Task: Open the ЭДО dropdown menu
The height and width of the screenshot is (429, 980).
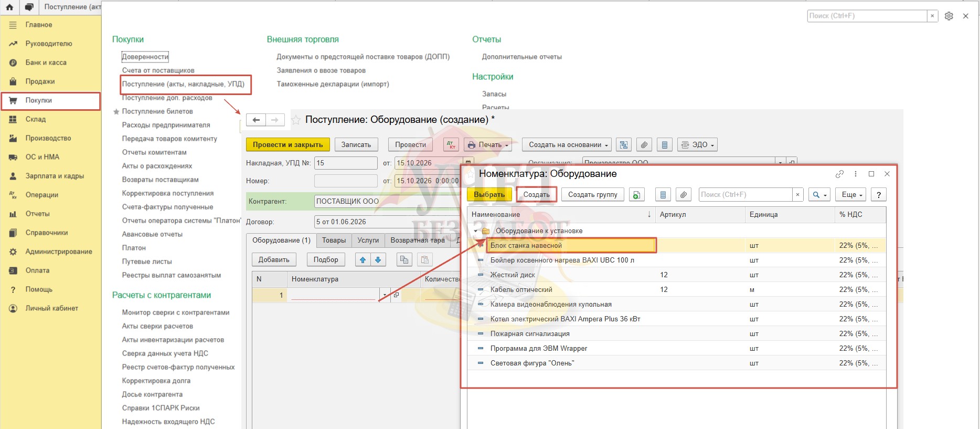Action: 697,145
